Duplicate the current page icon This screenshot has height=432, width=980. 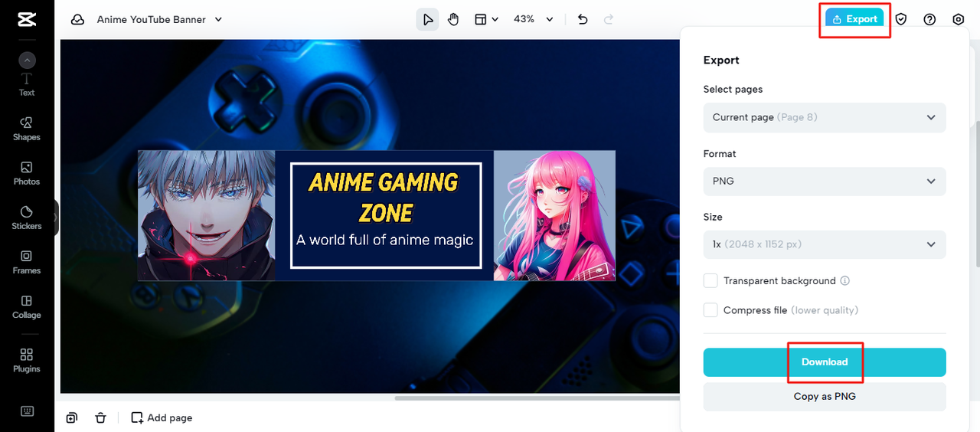coord(71,417)
